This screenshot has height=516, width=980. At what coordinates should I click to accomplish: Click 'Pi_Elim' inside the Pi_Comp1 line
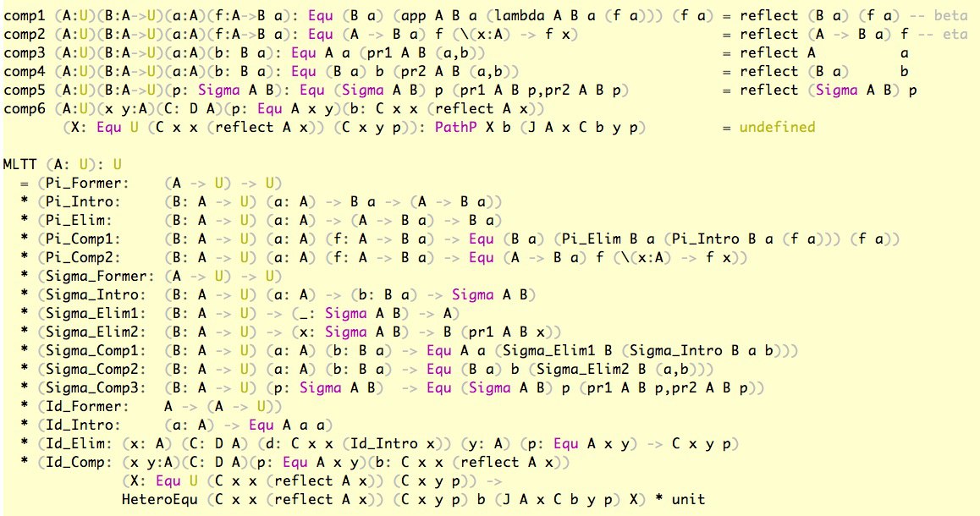[592, 239]
